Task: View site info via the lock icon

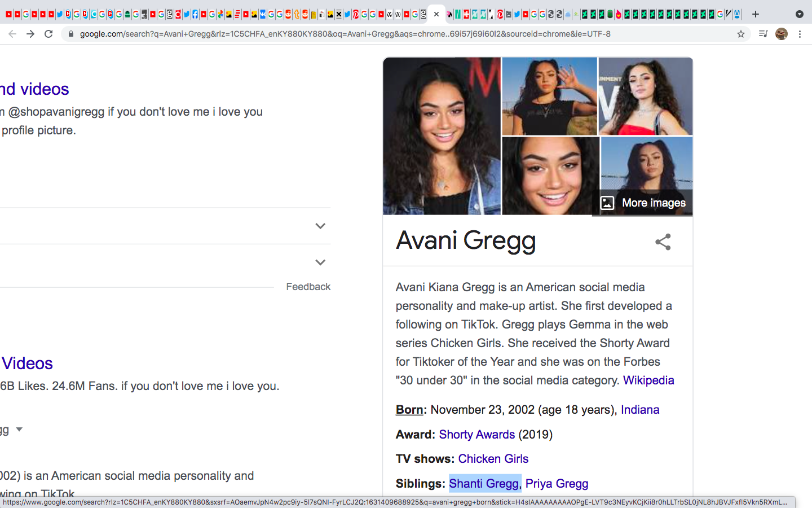Action: click(x=70, y=34)
